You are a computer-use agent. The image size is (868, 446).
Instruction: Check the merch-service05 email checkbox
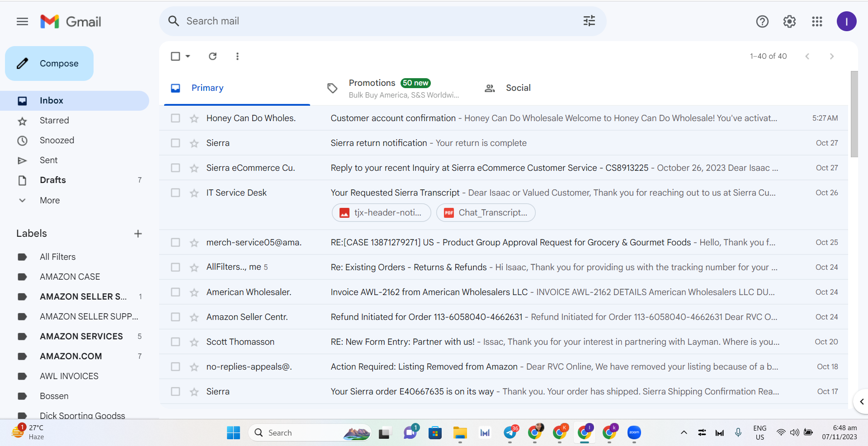175,242
